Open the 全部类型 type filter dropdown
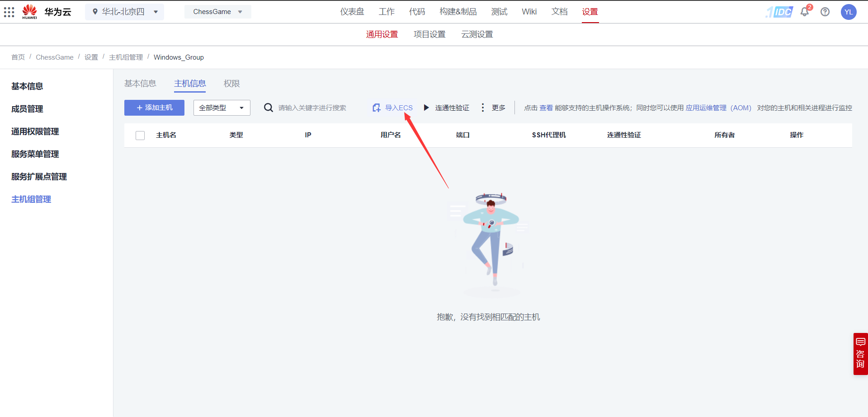Viewport: 868px width, 417px height. (221, 108)
